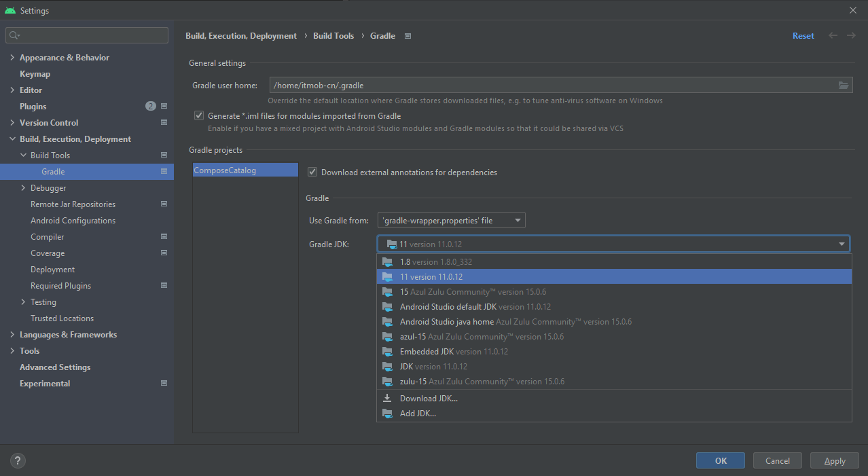Click the project icon beside Build Tools

164,155
